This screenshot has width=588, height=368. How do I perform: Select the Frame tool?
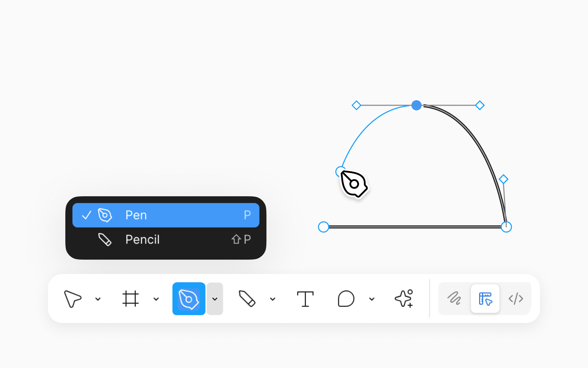(131, 299)
